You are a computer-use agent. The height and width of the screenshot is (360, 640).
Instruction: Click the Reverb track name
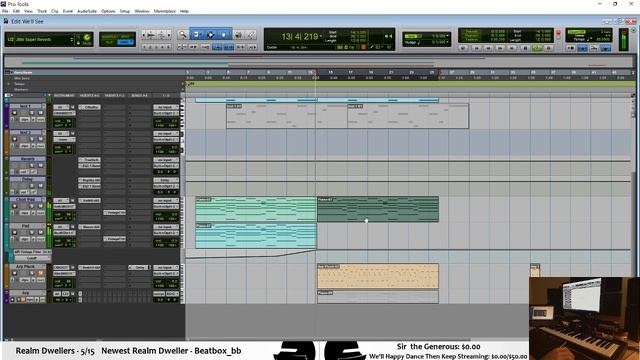pos(27,159)
